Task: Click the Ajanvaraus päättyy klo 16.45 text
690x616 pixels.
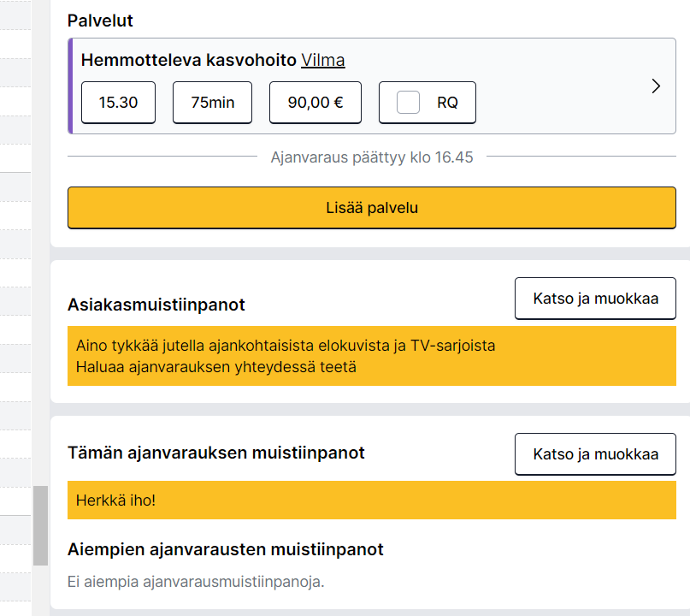Action: click(372, 157)
